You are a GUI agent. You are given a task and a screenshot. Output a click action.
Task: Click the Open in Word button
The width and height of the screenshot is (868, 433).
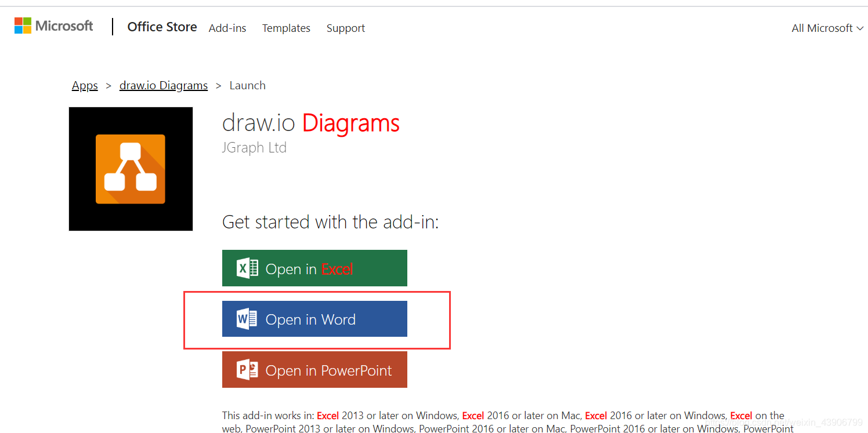(314, 319)
